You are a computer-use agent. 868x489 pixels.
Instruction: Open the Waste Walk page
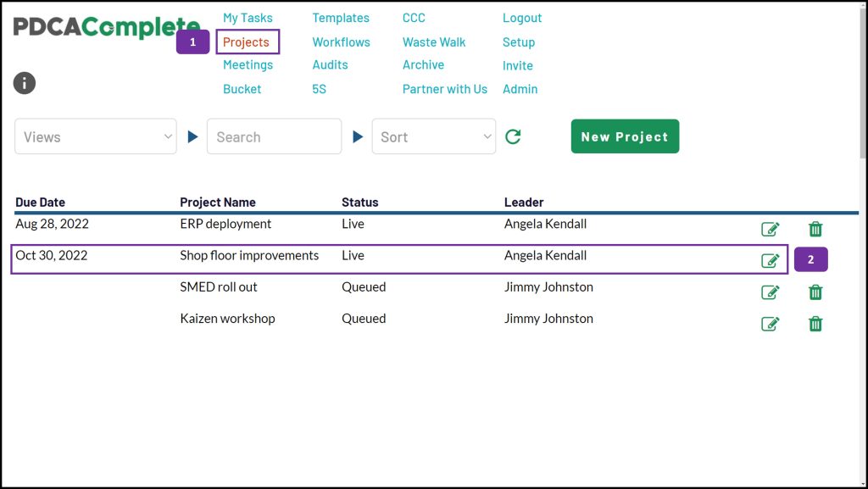pos(434,42)
